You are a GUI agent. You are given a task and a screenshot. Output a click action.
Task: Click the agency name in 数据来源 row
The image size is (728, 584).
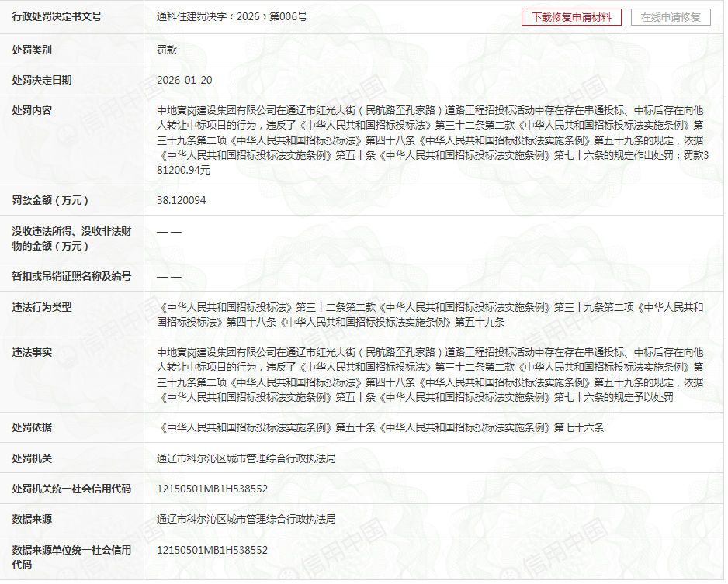[x=246, y=519]
